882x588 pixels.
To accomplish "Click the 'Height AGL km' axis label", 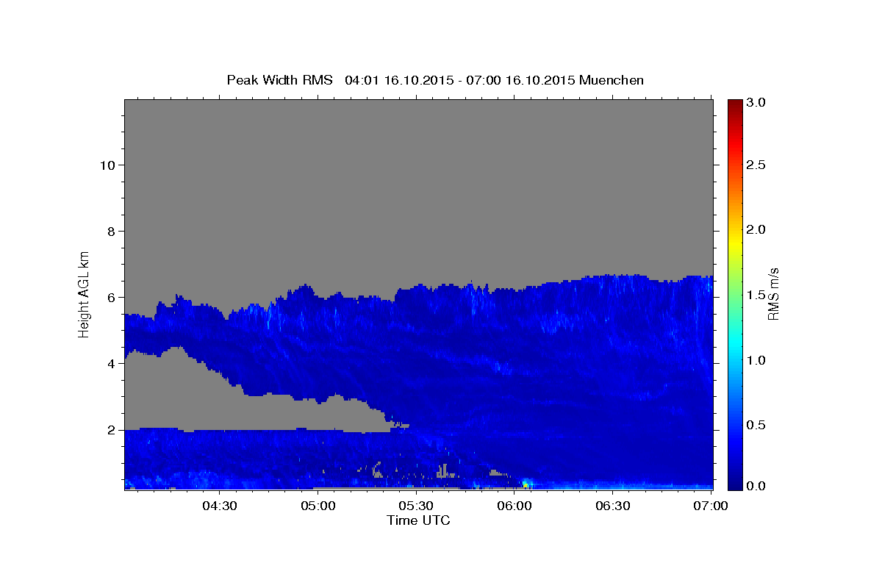I will 84,293.
